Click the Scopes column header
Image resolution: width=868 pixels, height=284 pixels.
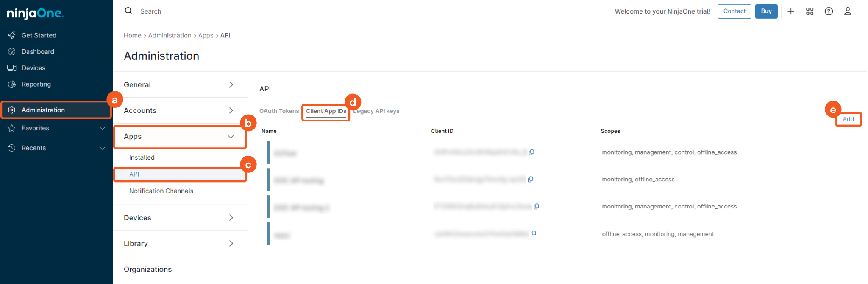610,131
